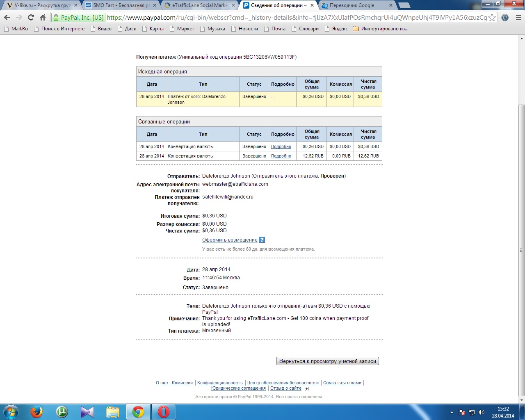Open the purple bow-tie taskbar application
525x420 pixels.
(87, 411)
